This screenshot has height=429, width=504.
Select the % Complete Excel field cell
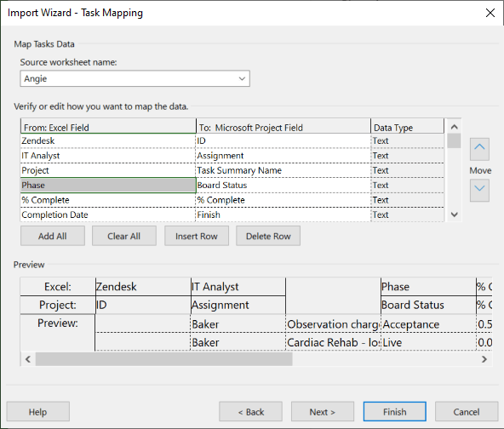(x=108, y=200)
